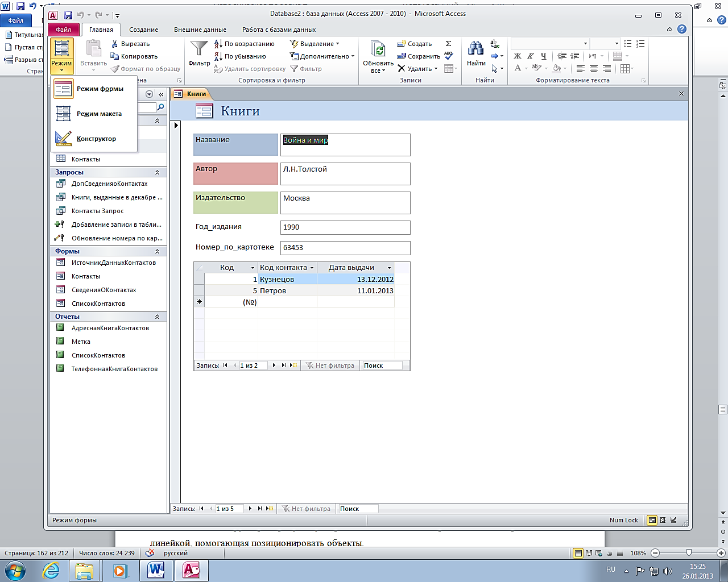Image resolution: width=728 pixels, height=582 pixels.
Task: Go to the next record in the subform navigator
Action: pos(274,365)
